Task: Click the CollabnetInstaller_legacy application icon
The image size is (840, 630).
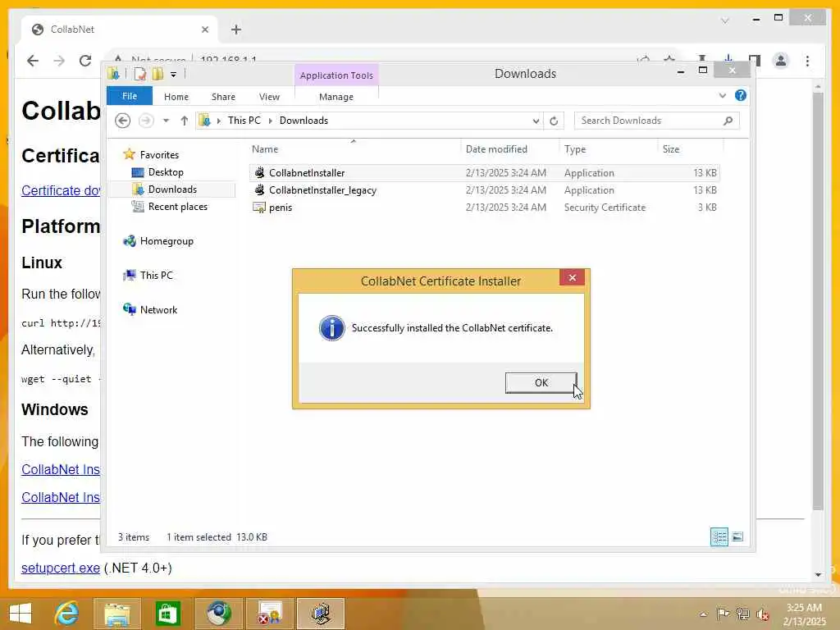Action: click(259, 190)
